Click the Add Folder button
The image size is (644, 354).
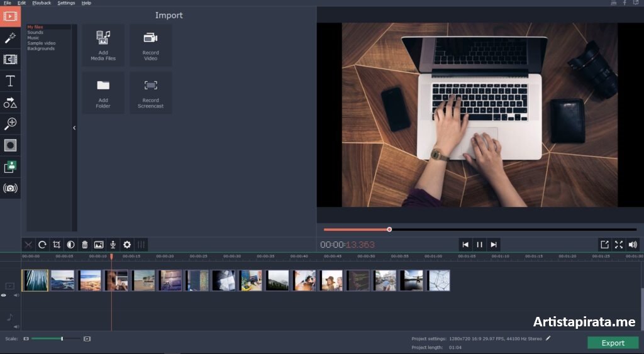click(x=103, y=93)
